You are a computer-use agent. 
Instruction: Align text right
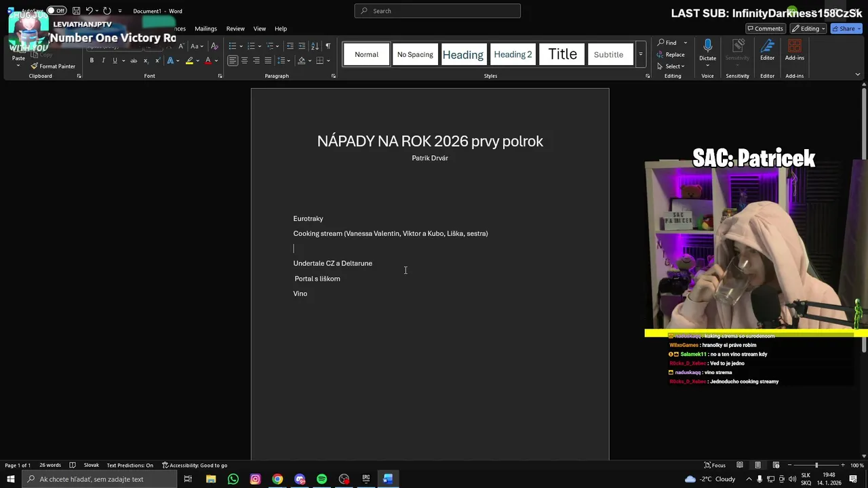point(256,61)
